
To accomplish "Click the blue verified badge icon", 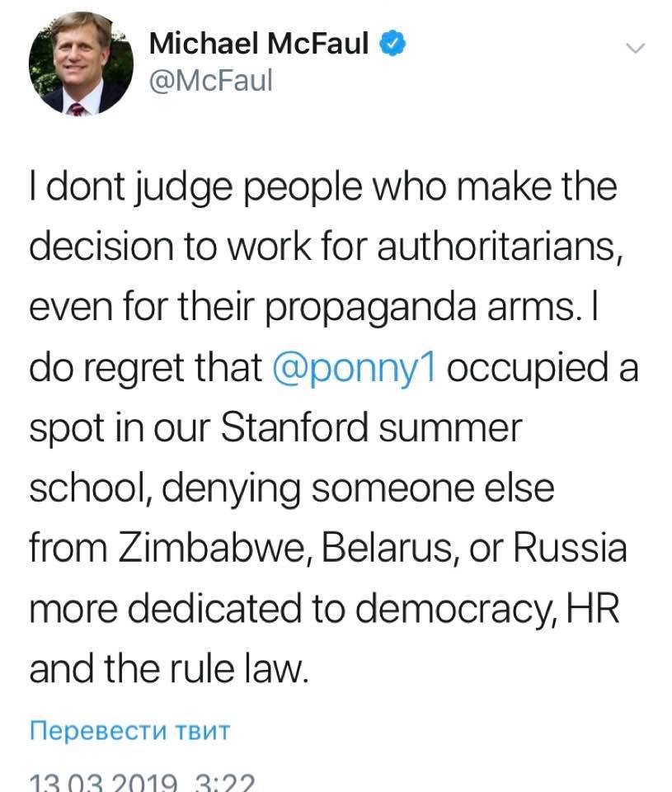I will 392,44.
